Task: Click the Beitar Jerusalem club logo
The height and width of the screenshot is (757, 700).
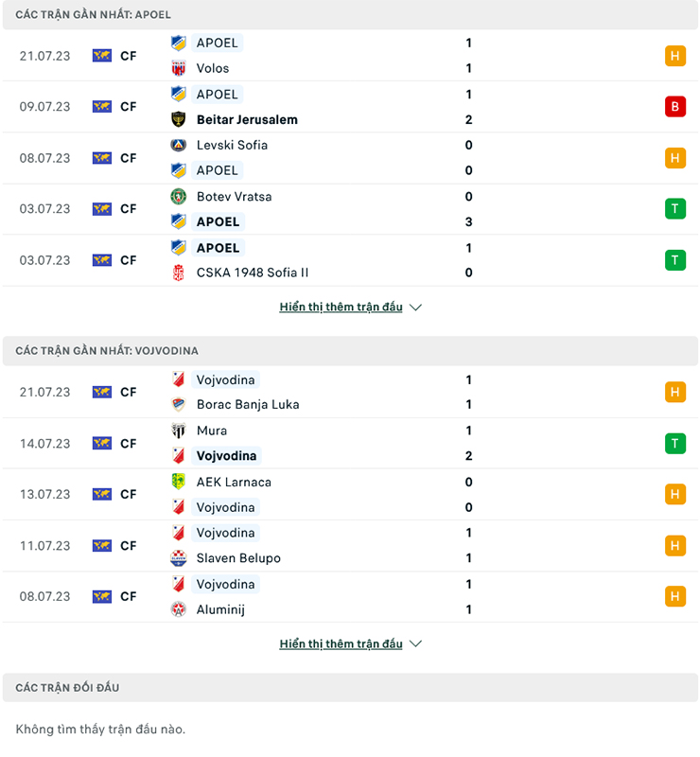Action: click(x=178, y=119)
